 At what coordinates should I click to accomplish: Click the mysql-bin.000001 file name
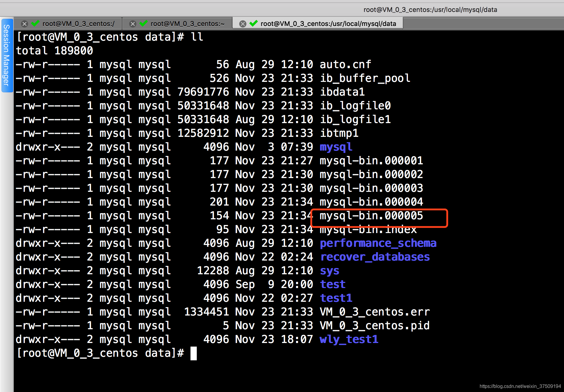click(x=371, y=160)
